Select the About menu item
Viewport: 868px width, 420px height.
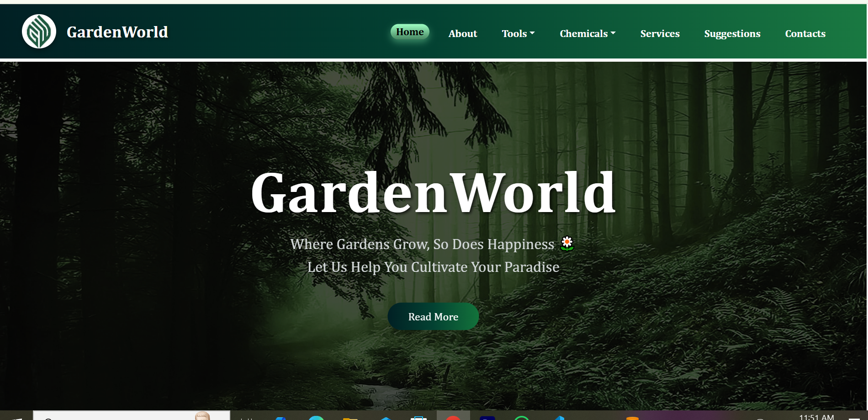[462, 33]
